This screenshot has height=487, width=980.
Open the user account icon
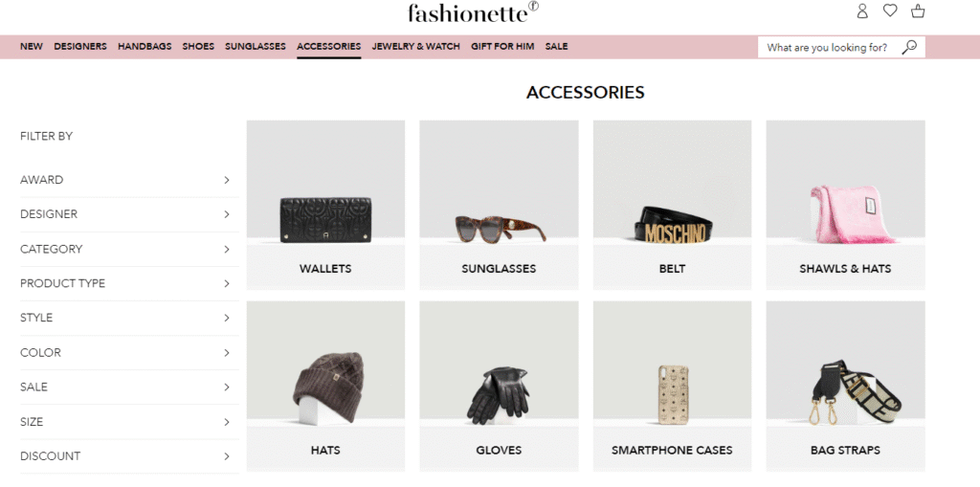pyautogui.click(x=862, y=11)
